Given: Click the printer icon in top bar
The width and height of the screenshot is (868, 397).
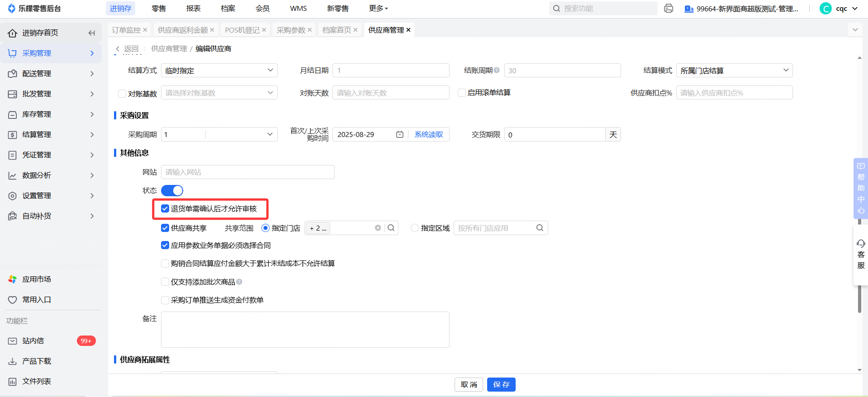Looking at the screenshot, I should point(669,9).
